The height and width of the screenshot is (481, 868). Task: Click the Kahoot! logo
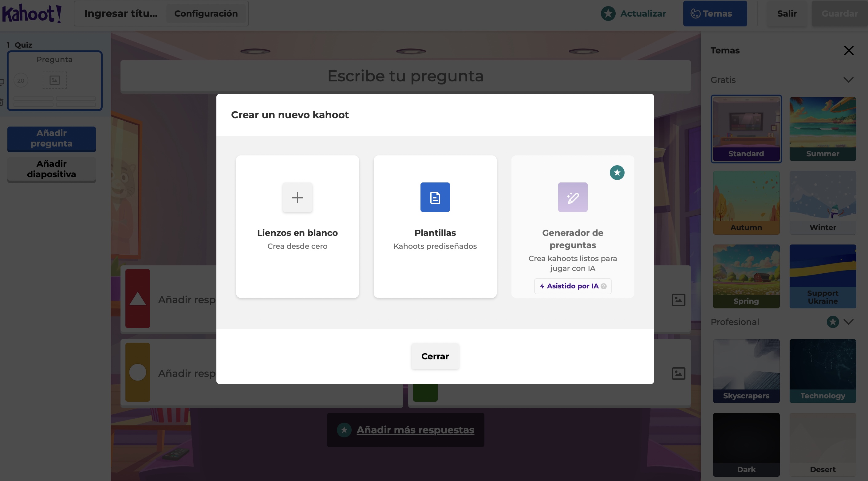[32, 14]
